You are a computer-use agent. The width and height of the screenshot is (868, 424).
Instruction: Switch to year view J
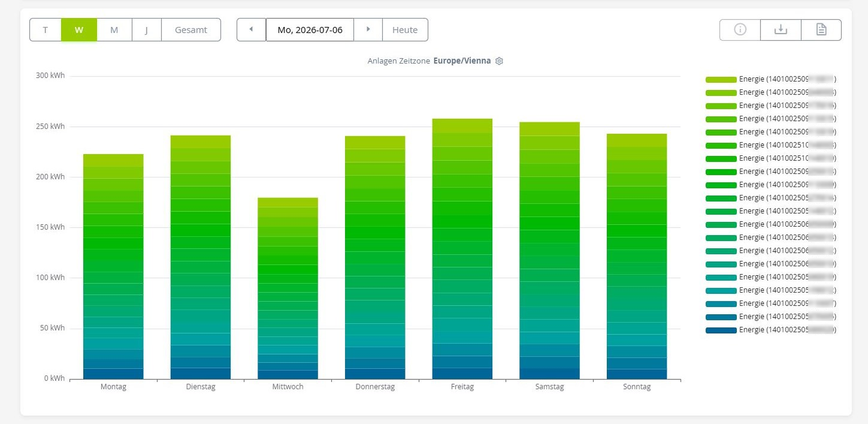(147, 30)
